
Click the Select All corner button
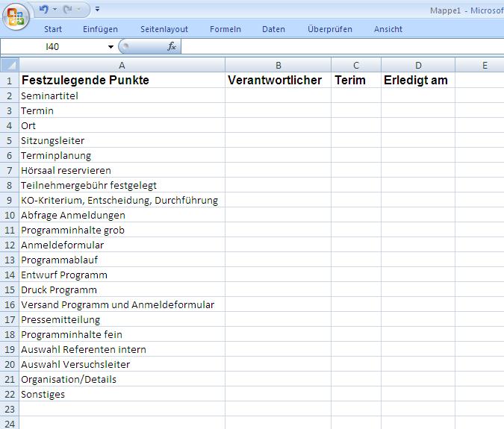[x=9, y=65]
